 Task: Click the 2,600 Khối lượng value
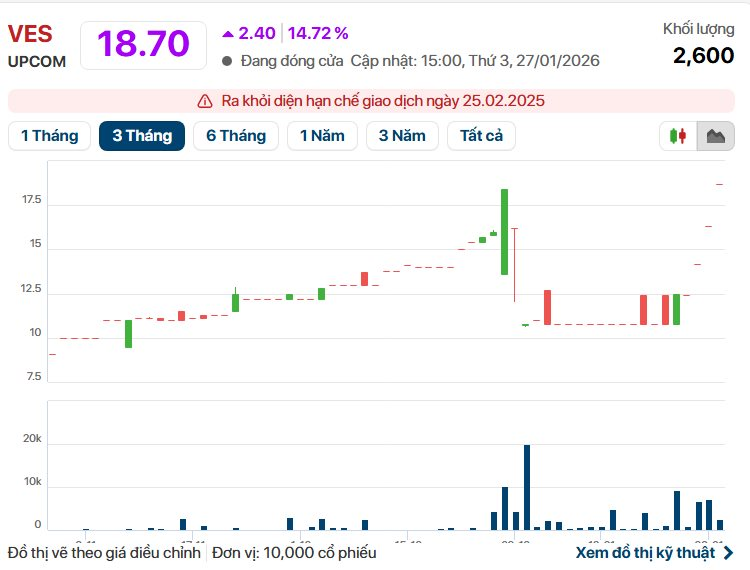coord(703,56)
